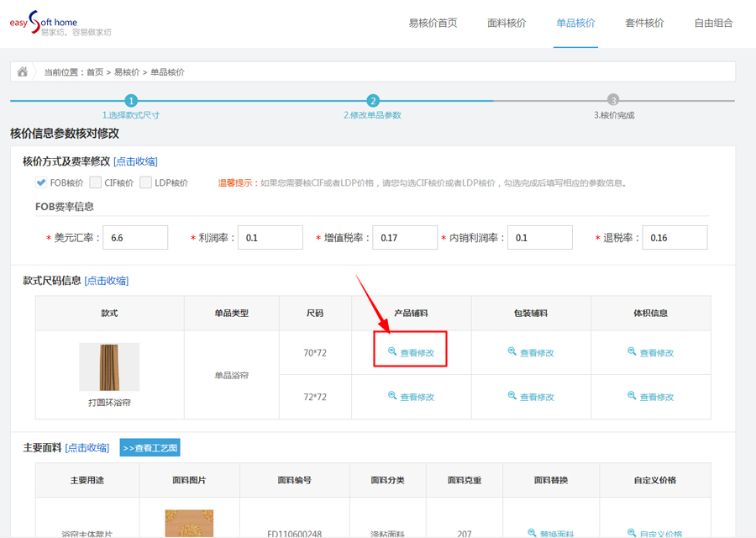Click step 2 circle 修改单品参数
Viewport: 756px width, 538px height.
point(373,101)
